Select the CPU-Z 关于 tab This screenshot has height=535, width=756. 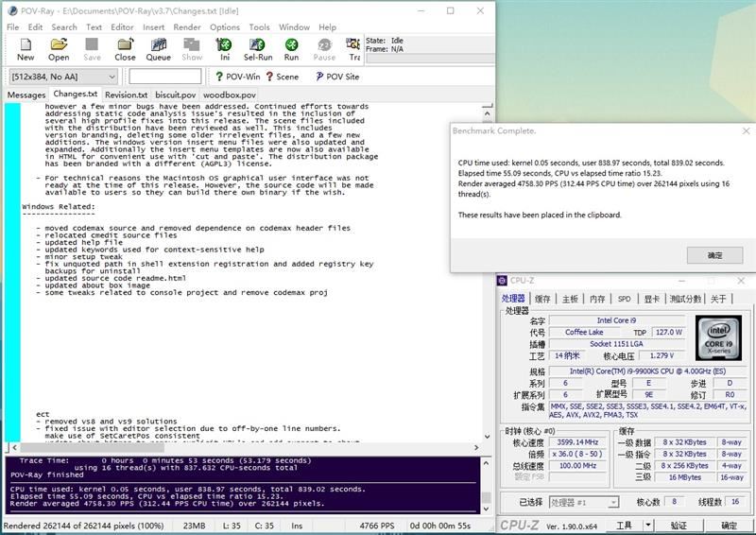tap(718, 299)
